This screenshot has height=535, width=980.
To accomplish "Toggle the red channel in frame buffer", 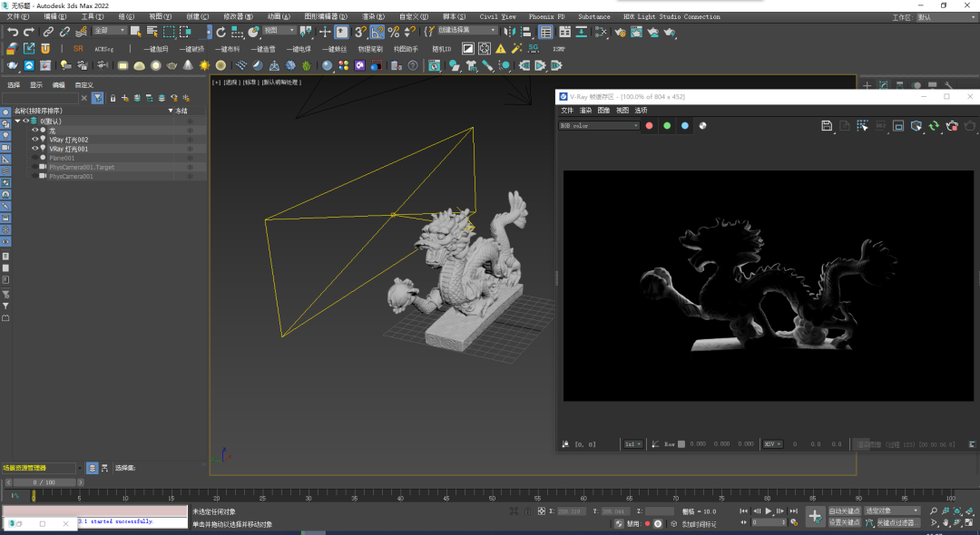I will pyautogui.click(x=649, y=126).
